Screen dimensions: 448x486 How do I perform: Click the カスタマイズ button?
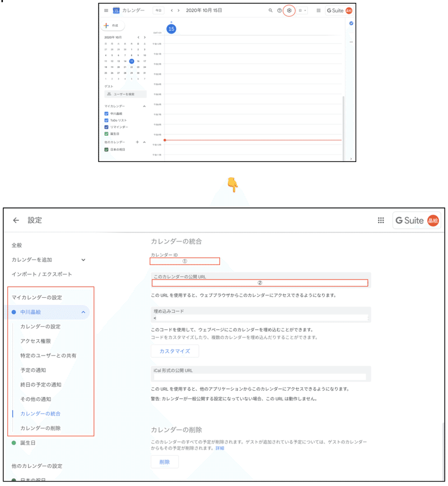point(175,351)
